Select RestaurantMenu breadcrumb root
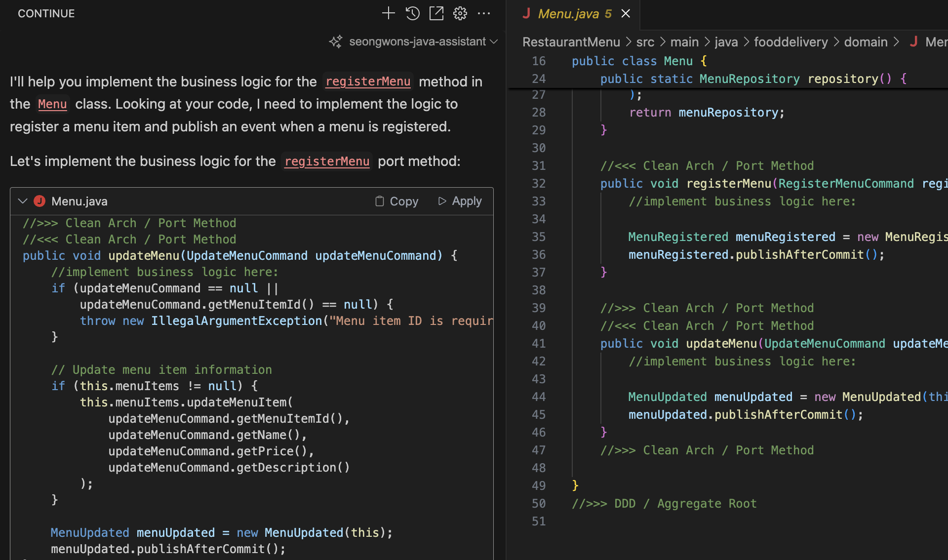Image resolution: width=948 pixels, height=560 pixels. [571, 42]
